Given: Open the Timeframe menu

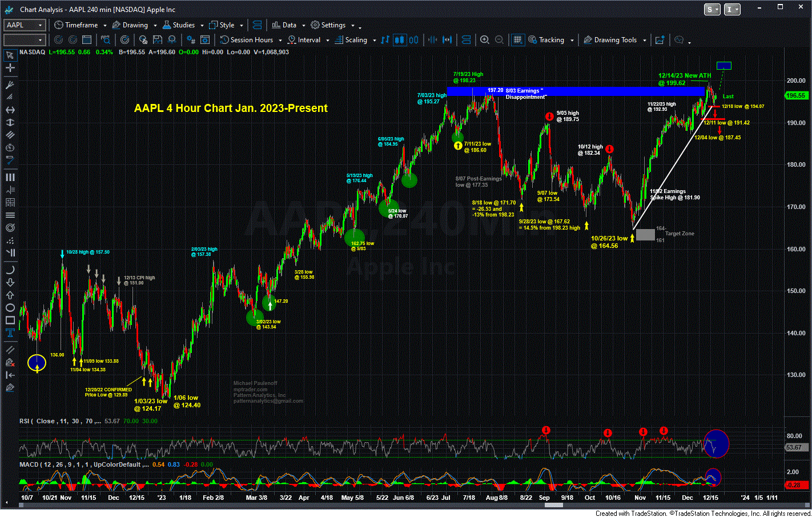Looking at the screenshot, I should point(76,25).
